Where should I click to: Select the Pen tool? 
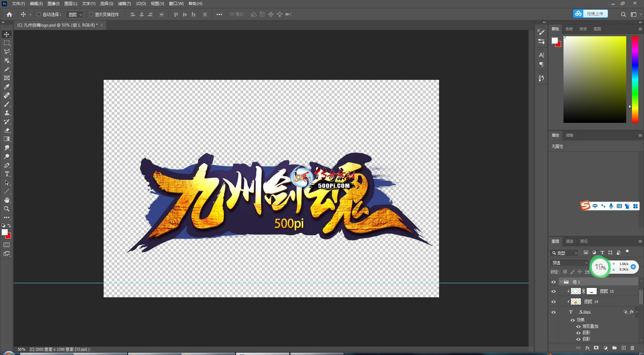[x=7, y=165]
